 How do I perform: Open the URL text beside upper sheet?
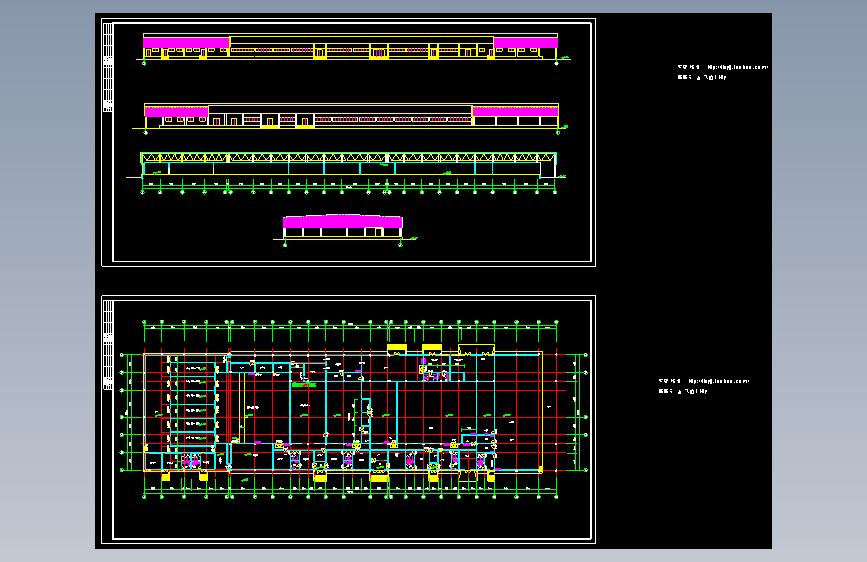pyautogui.click(x=737, y=67)
